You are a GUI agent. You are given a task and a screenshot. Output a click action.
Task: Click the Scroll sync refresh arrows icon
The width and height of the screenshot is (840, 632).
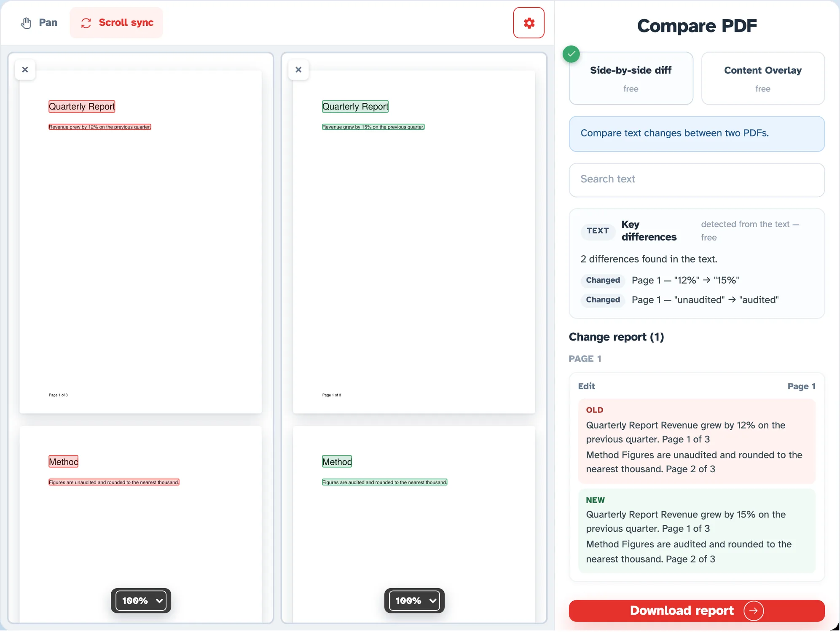tap(86, 23)
